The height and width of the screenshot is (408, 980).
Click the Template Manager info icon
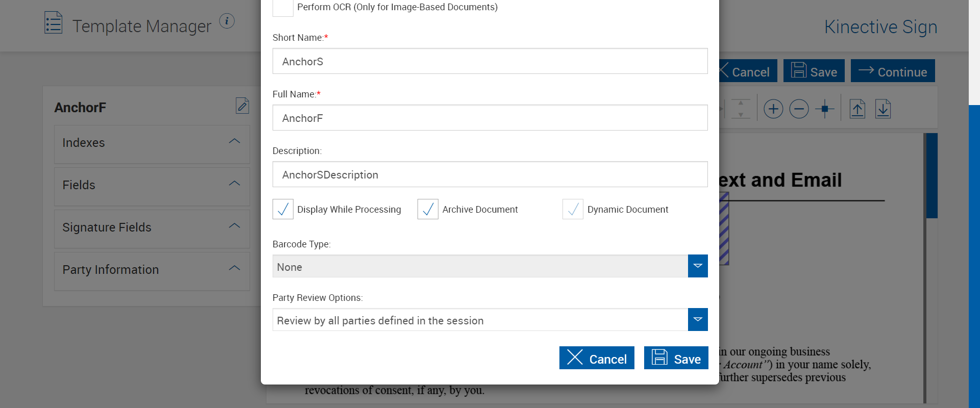point(227,21)
